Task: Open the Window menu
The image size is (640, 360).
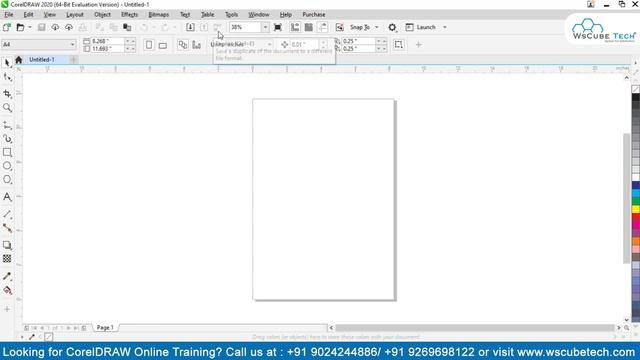Action: pos(259,14)
